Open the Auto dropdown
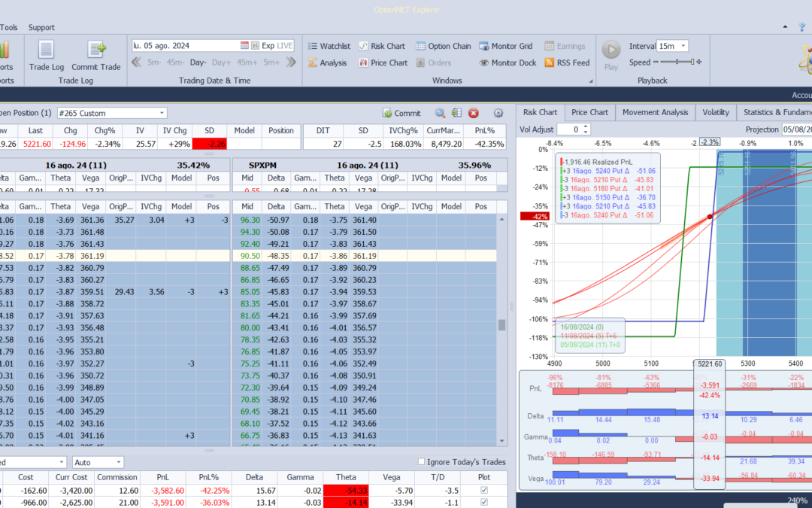812x508 pixels. click(x=119, y=462)
